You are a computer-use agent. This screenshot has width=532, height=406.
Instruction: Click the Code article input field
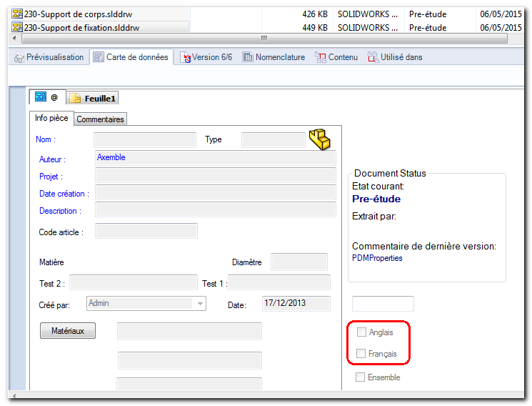point(146,231)
